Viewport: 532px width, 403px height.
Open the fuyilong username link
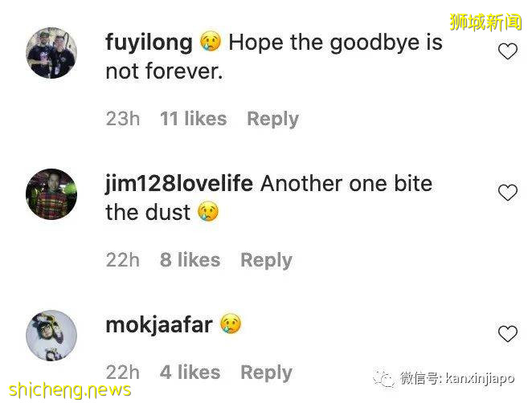pyautogui.click(x=149, y=43)
